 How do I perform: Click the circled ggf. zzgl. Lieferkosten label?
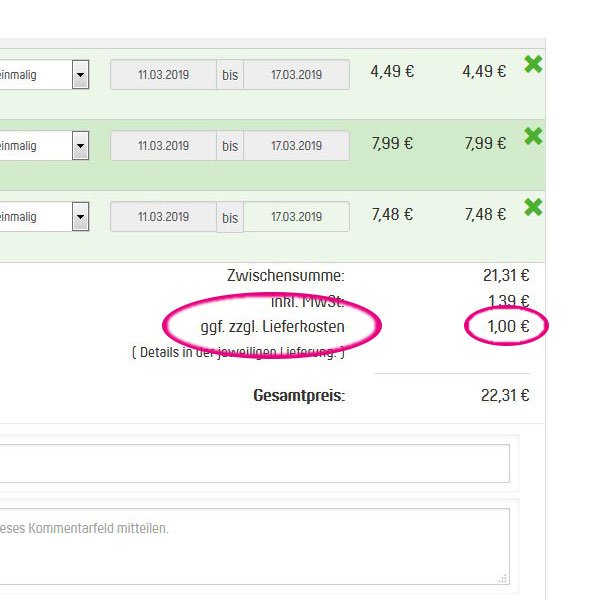click(272, 326)
